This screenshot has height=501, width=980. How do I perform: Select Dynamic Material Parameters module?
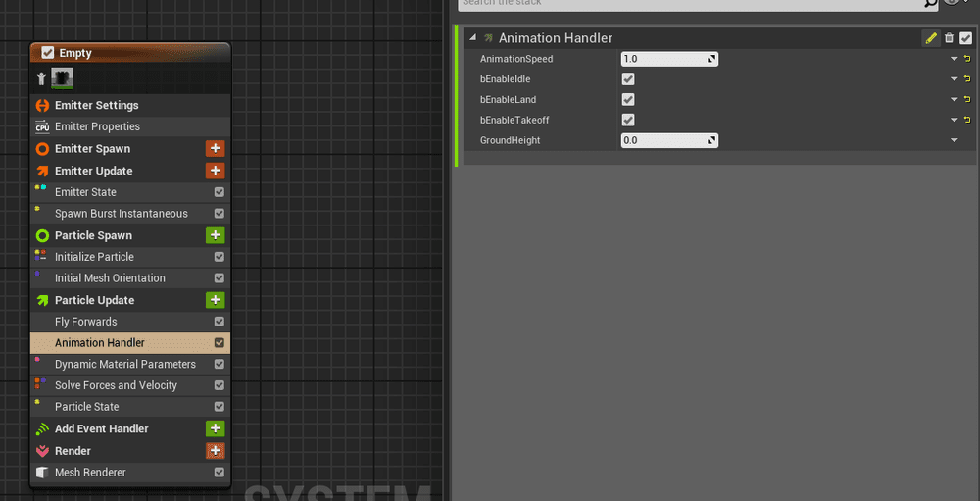tap(130, 364)
